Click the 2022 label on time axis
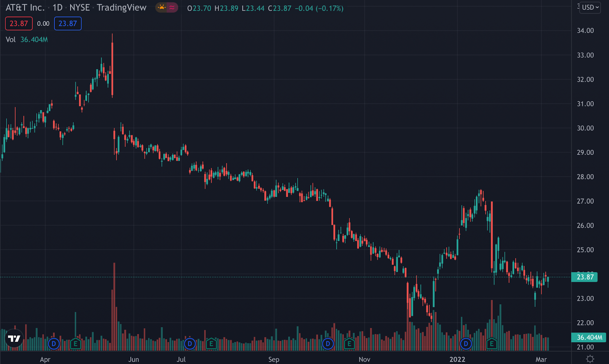Screen dimensions: 609x364 tap(457, 359)
